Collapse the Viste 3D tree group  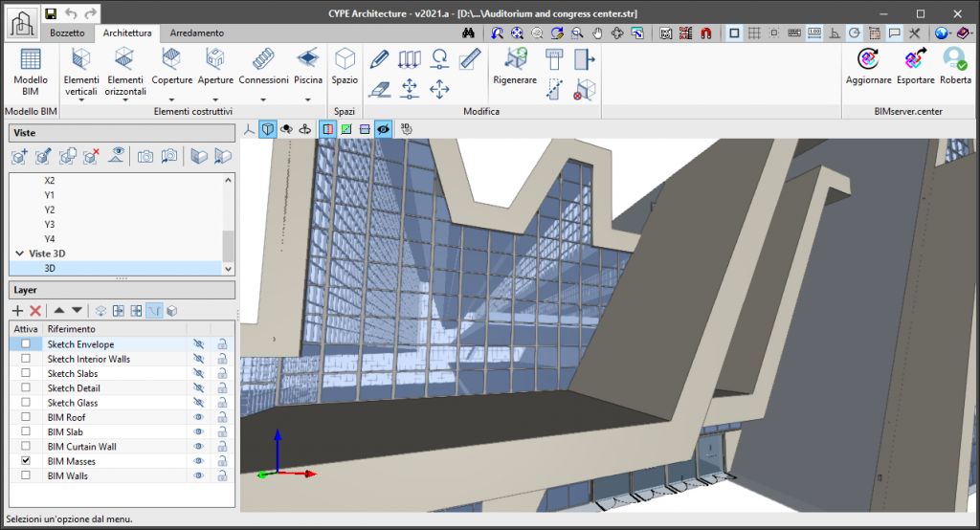point(20,254)
